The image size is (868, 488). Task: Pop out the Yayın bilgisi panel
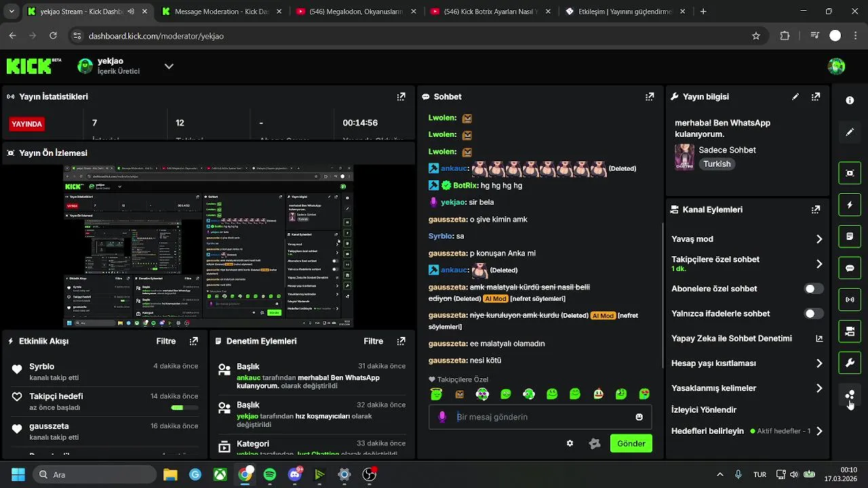[816, 97]
